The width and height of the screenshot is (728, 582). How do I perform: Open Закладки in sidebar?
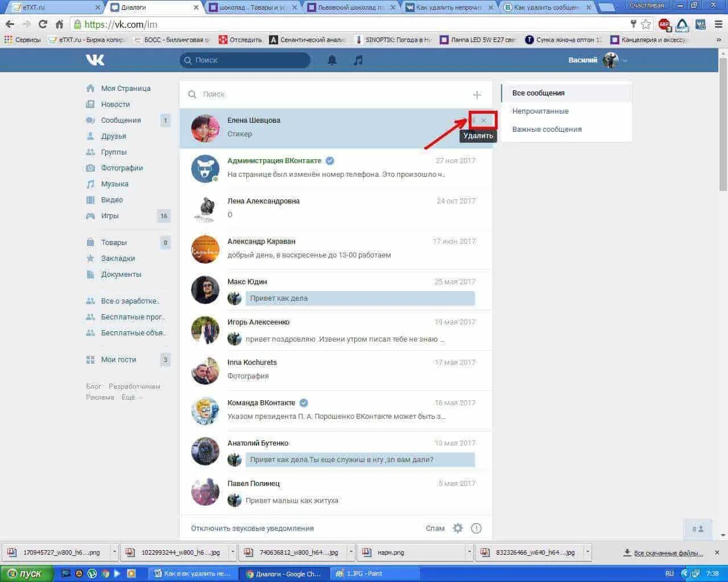point(118,258)
